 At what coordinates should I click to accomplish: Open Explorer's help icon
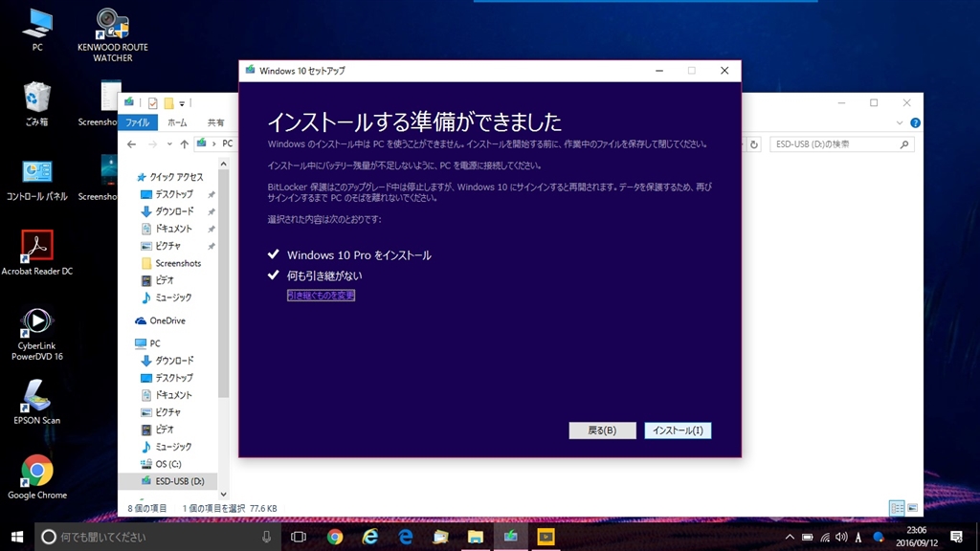click(915, 123)
